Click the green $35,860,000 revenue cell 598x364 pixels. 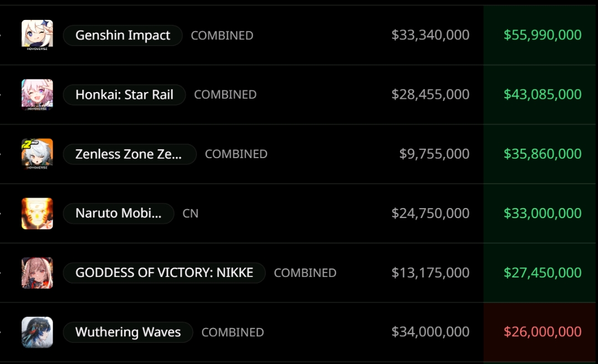pyautogui.click(x=539, y=154)
